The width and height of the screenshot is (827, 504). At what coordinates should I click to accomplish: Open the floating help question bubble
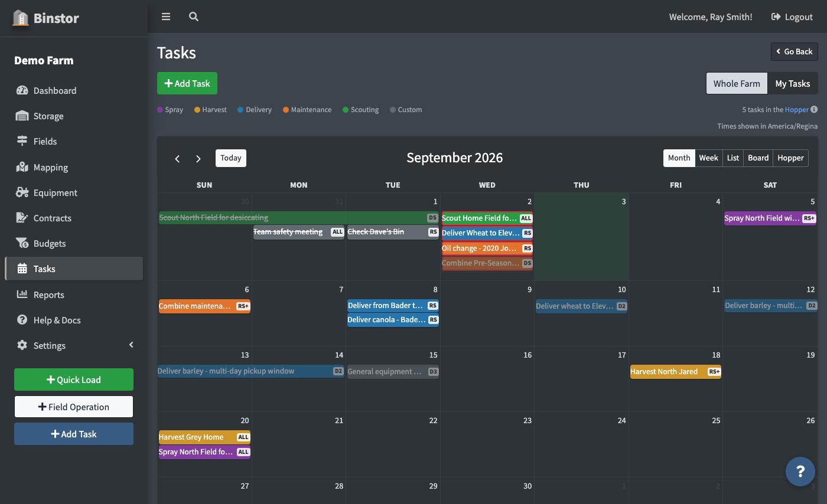coord(800,472)
